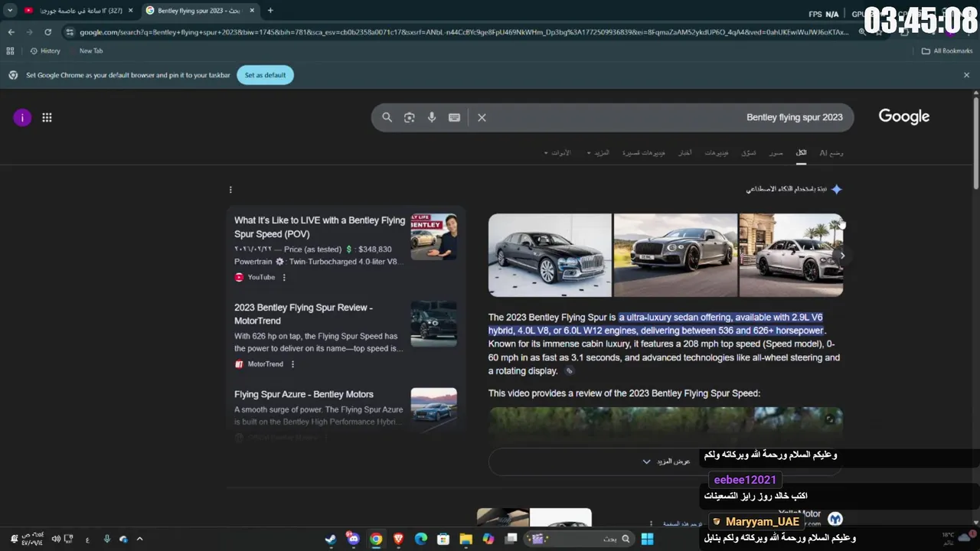This screenshot has width=980, height=551.
Task: Click the link icon after rotating display text
Action: point(569,371)
